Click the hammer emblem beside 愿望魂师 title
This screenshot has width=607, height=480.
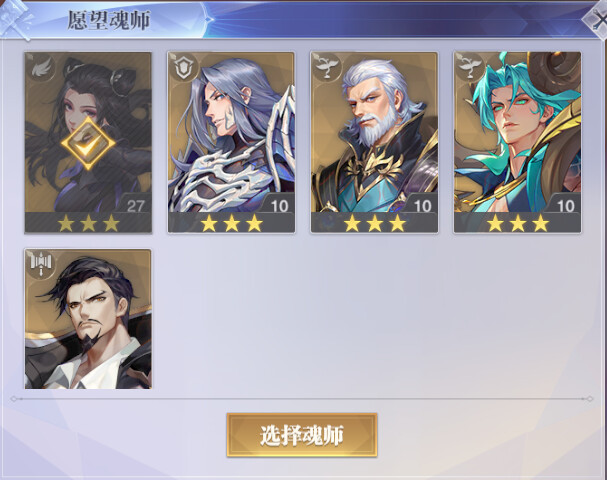point(15,19)
